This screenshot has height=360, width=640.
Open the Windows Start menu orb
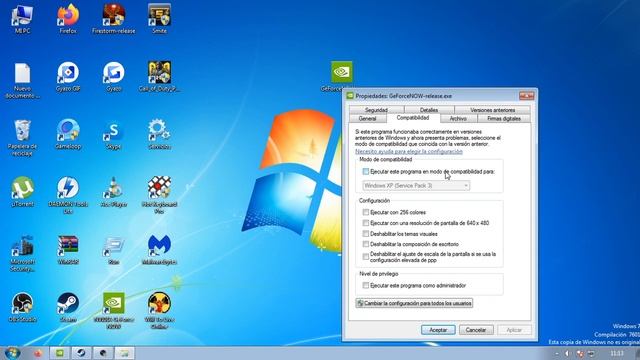(x=13, y=353)
